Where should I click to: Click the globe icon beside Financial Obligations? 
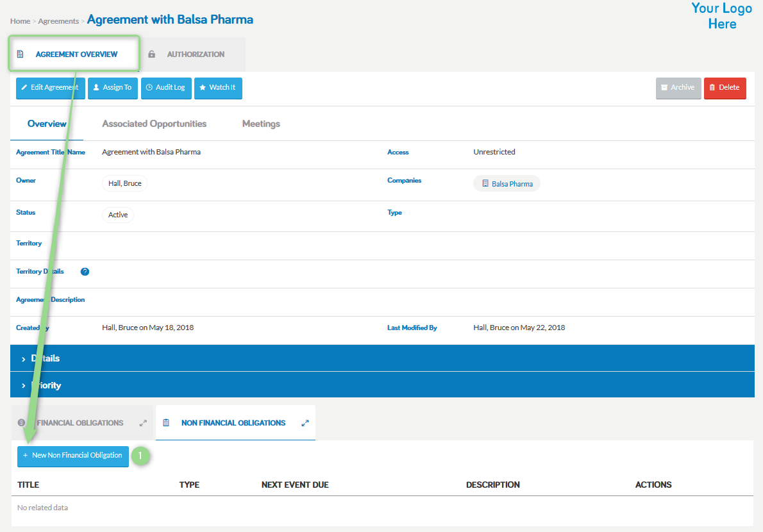pyautogui.click(x=21, y=422)
